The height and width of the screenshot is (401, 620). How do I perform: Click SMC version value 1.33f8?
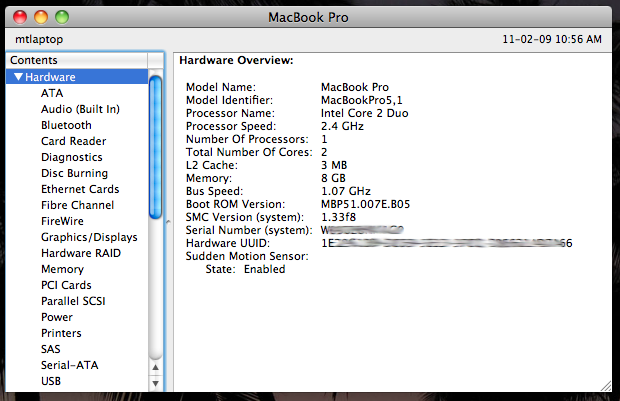point(338,217)
